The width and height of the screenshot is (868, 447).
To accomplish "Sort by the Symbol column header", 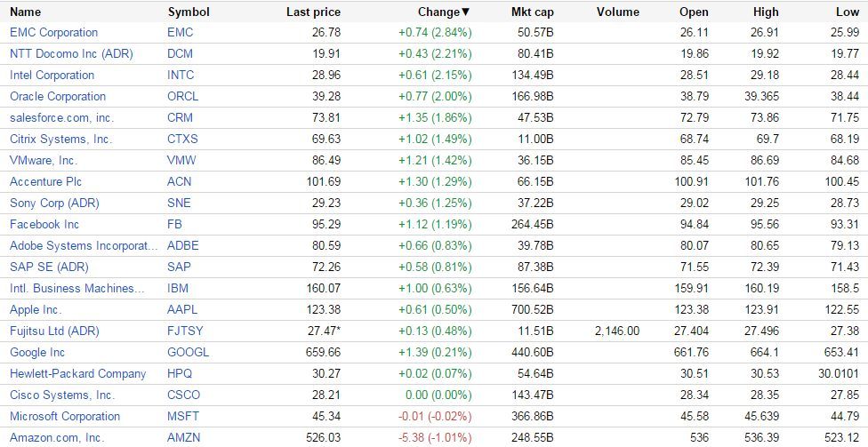I will point(188,12).
